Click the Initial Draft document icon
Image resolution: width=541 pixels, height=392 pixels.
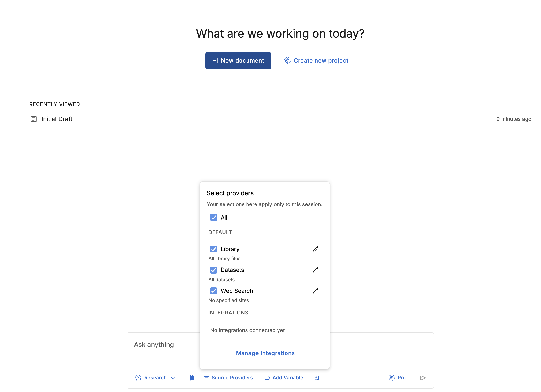click(34, 119)
